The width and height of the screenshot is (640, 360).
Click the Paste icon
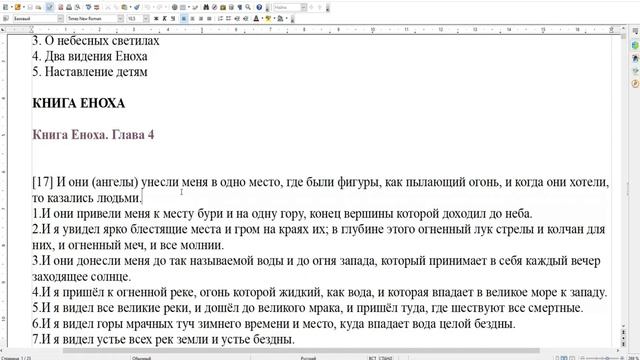point(124,7)
